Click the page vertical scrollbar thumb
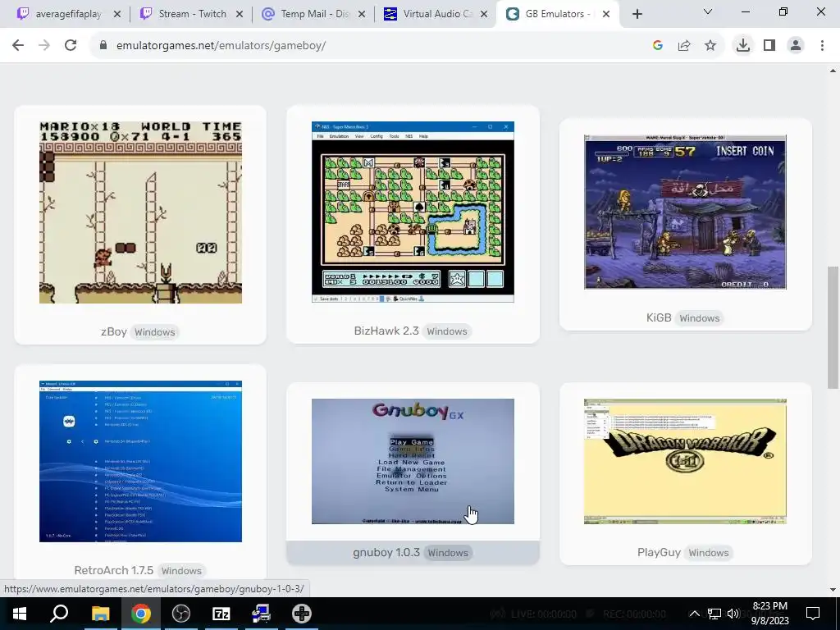840x630 pixels. [833, 327]
